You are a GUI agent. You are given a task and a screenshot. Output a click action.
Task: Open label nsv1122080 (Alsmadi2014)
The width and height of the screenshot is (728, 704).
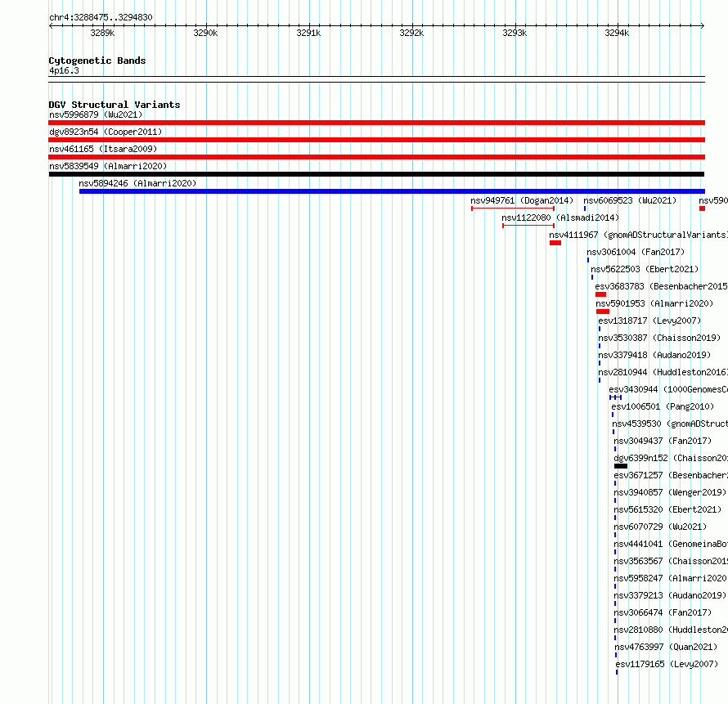pos(560,217)
